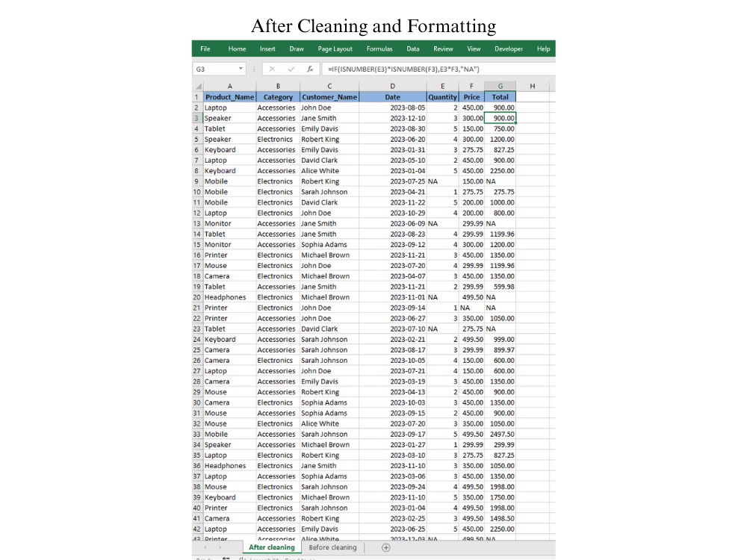The height and width of the screenshot is (560, 747).
Task: Click the Name Box showing G3
Action: coord(215,69)
